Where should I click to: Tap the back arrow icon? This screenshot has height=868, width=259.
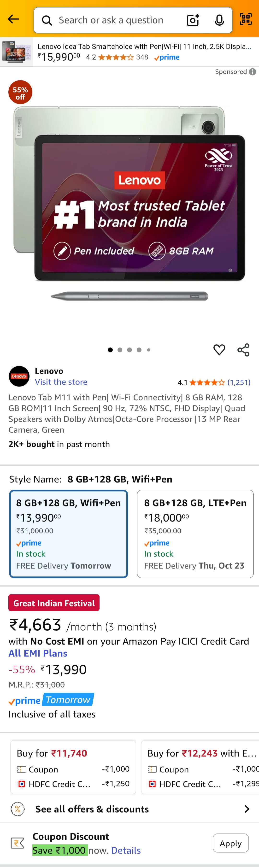pyautogui.click(x=13, y=19)
